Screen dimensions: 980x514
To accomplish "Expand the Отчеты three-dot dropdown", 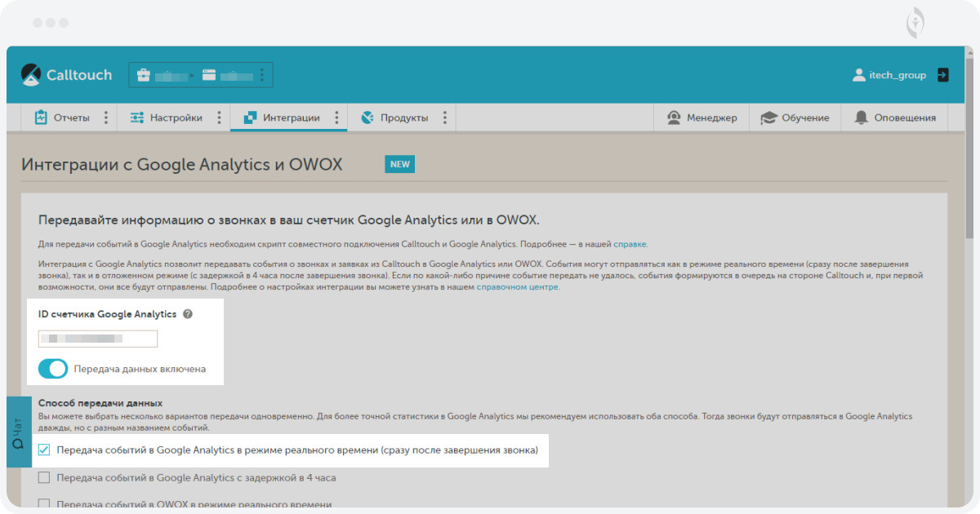I will point(105,117).
